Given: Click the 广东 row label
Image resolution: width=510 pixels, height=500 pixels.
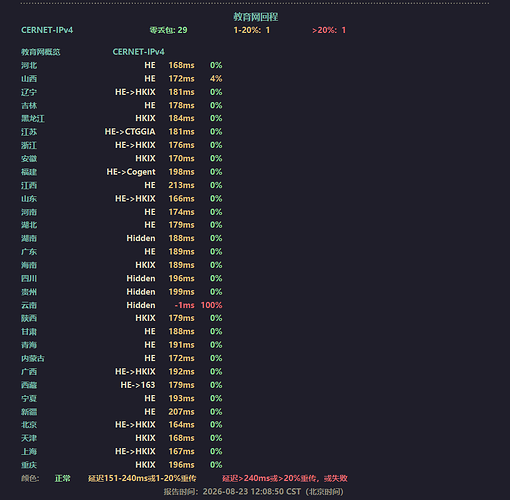Looking at the screenshot, I should click(x=29, y=252).
